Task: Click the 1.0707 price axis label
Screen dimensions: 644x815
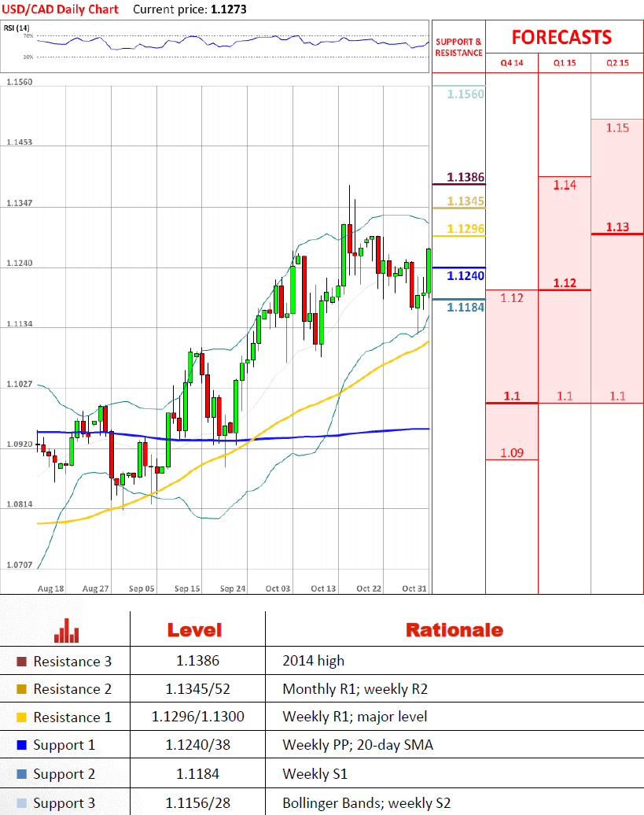Action: pos(19,565)
